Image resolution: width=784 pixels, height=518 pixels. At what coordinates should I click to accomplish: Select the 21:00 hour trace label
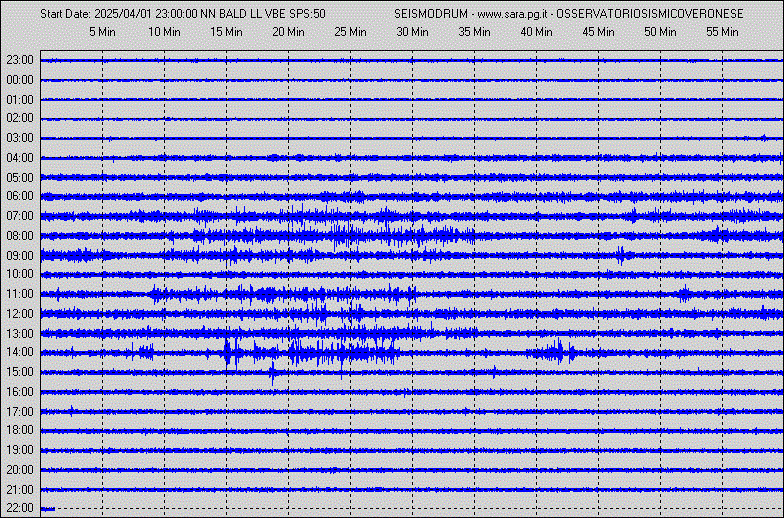(x=20, y=490)
